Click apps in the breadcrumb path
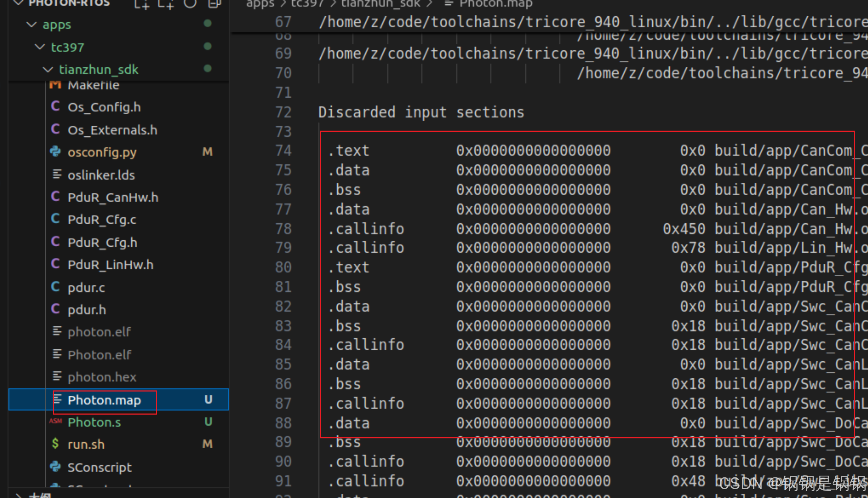This screenshot has width=868, height=498. [x=260, y=4]
